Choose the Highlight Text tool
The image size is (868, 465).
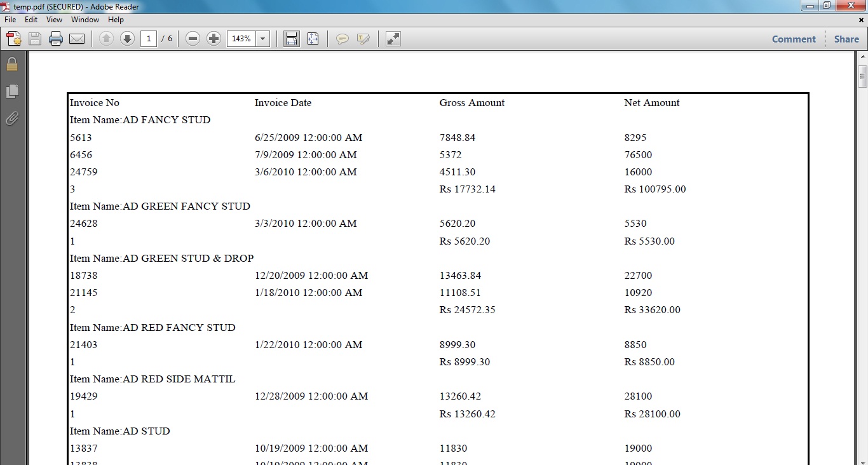(x=363, y=39)
